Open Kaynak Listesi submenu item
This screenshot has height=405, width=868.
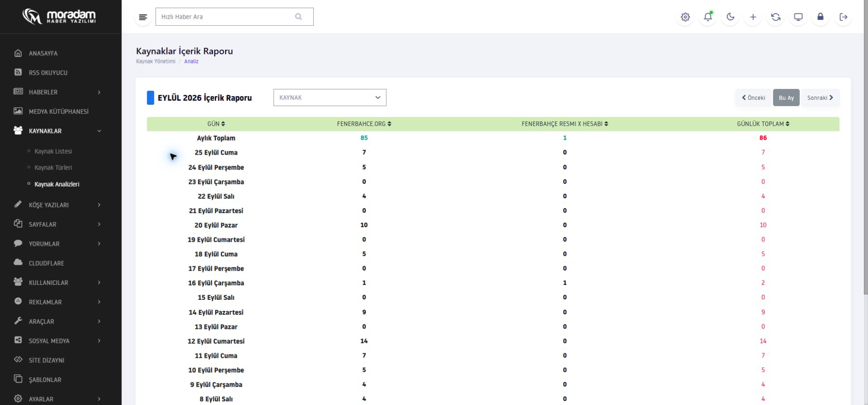pyautogui.click(x=53, y=151)
